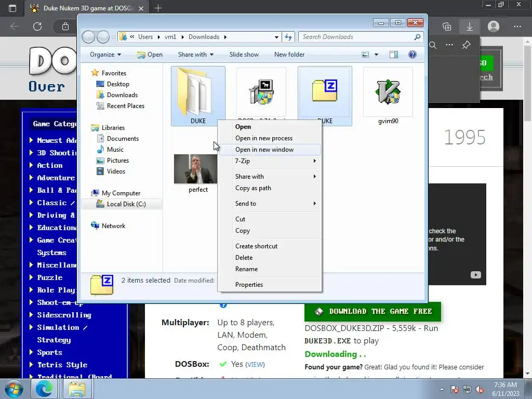Expand the Send to submenu

(270, 204)
